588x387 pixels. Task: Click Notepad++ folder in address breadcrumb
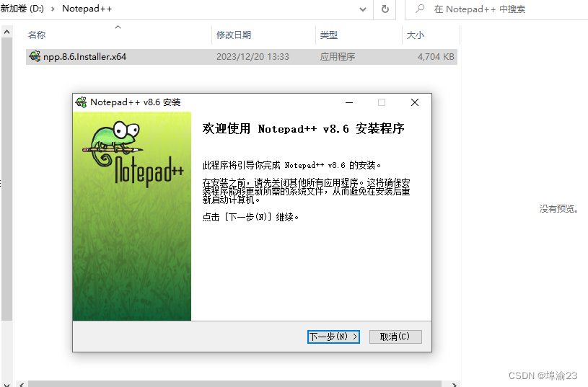87,8
